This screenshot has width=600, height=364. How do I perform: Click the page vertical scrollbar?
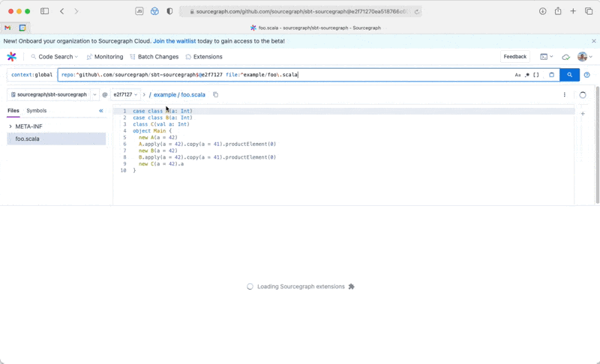(598, 145)
